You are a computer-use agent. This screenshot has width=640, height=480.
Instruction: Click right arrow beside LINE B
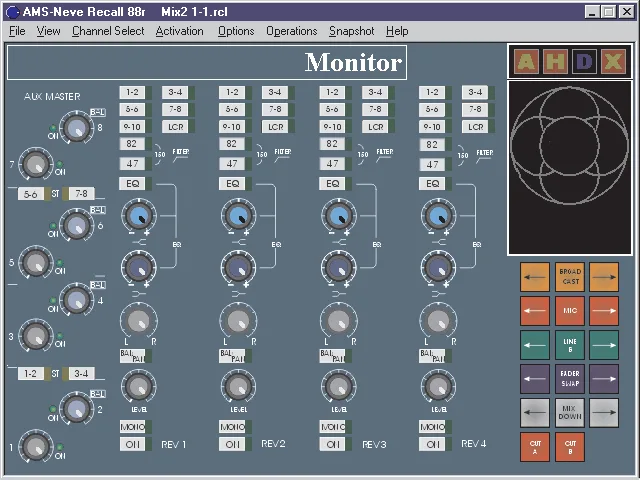coord(604,345)
